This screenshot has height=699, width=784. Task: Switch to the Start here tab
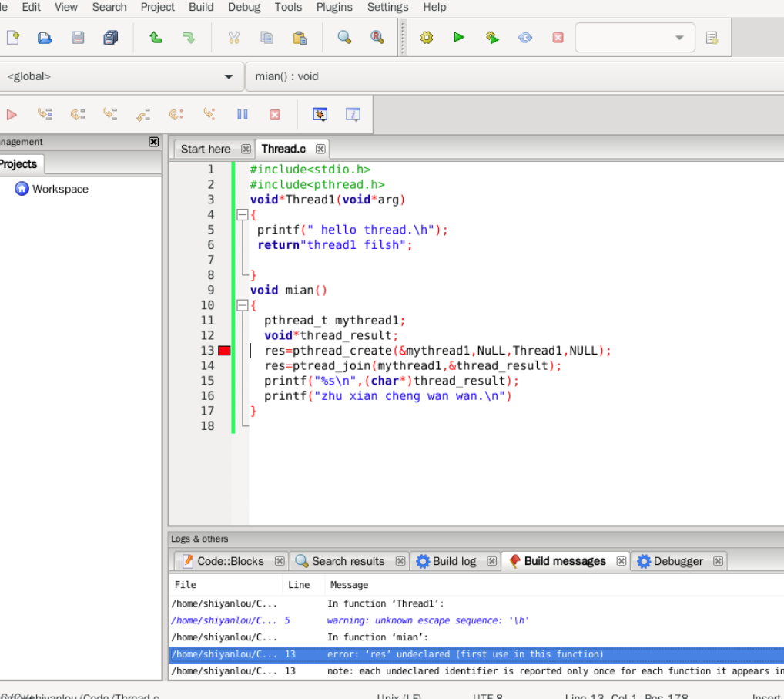pos(206,149)
